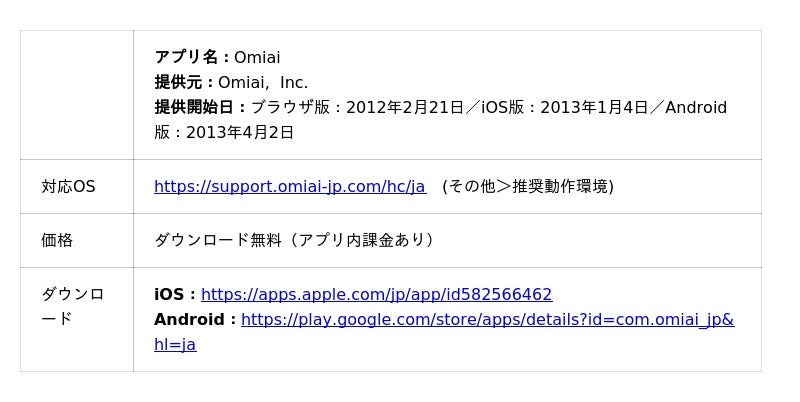Image resolution: width=800 pixels, height=402 pixels.
Task: Click the wrapped "hl=ja" link text
Action: click(x=175, y=345)
